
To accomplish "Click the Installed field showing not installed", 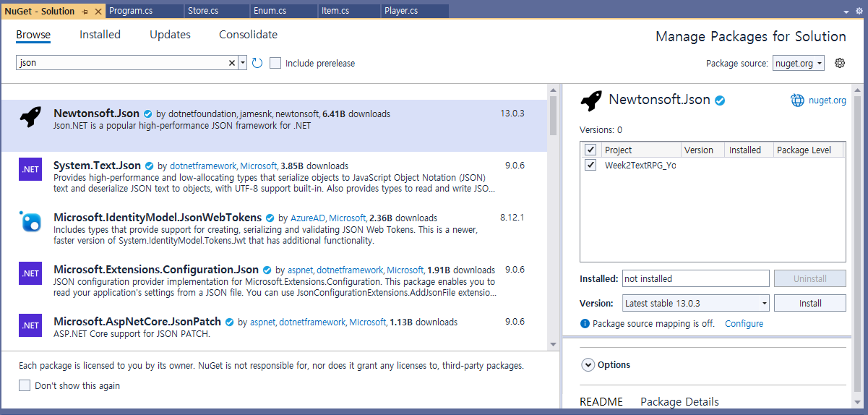I will pyautogui.click(x=695, y=278).
